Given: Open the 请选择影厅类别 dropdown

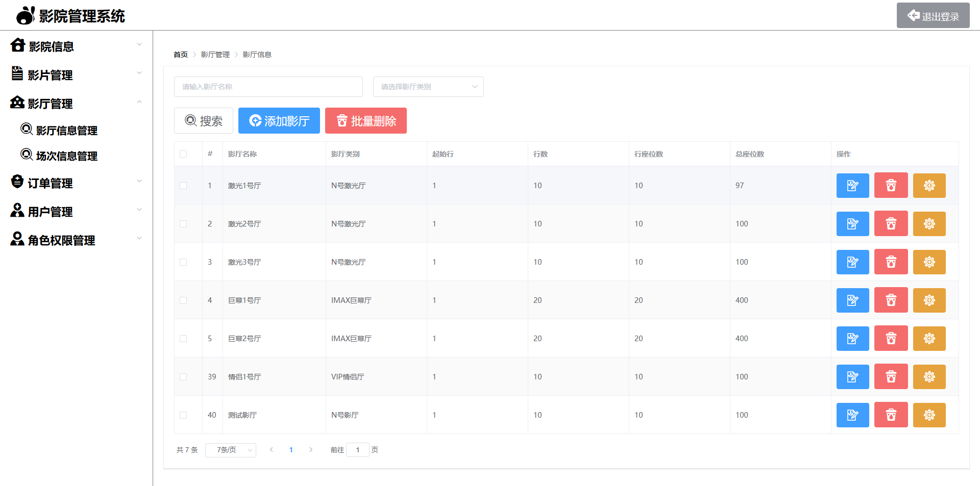Looking at the screenshot, I should [x=428, y=86].
